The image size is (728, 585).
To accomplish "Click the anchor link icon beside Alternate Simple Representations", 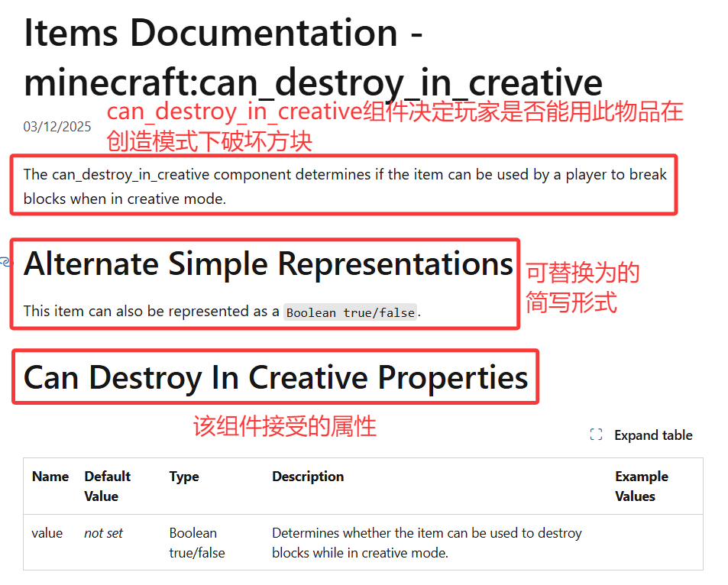I will tap(6, 263).
